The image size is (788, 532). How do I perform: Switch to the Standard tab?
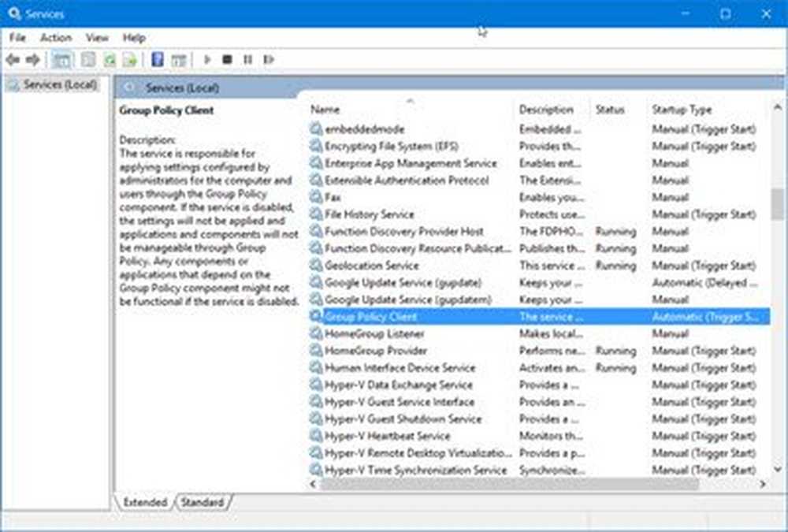(x=203, y=502)
